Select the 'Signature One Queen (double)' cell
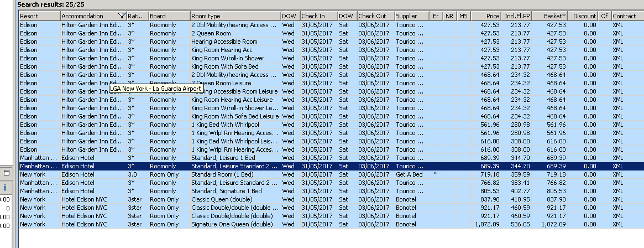Image resolution: width=644 pixels, height=248 pixels. [235, 224]
